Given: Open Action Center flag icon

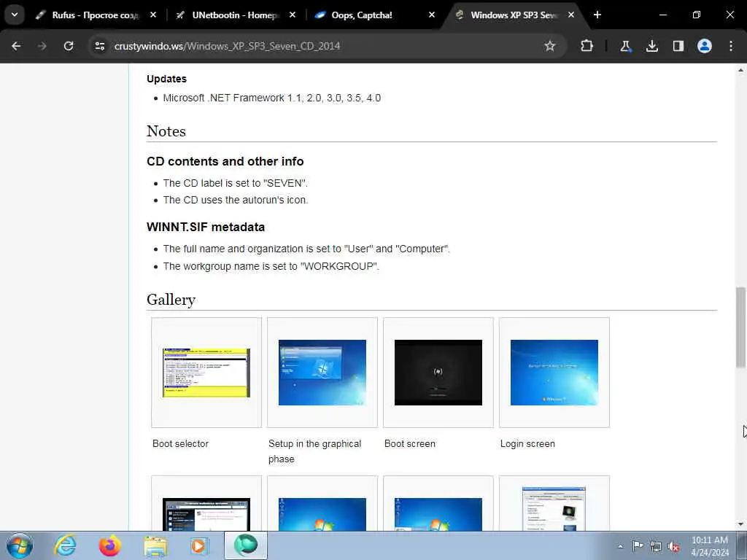Looking at the screenshot, I should pyautogui.click(x=638, y=546).
